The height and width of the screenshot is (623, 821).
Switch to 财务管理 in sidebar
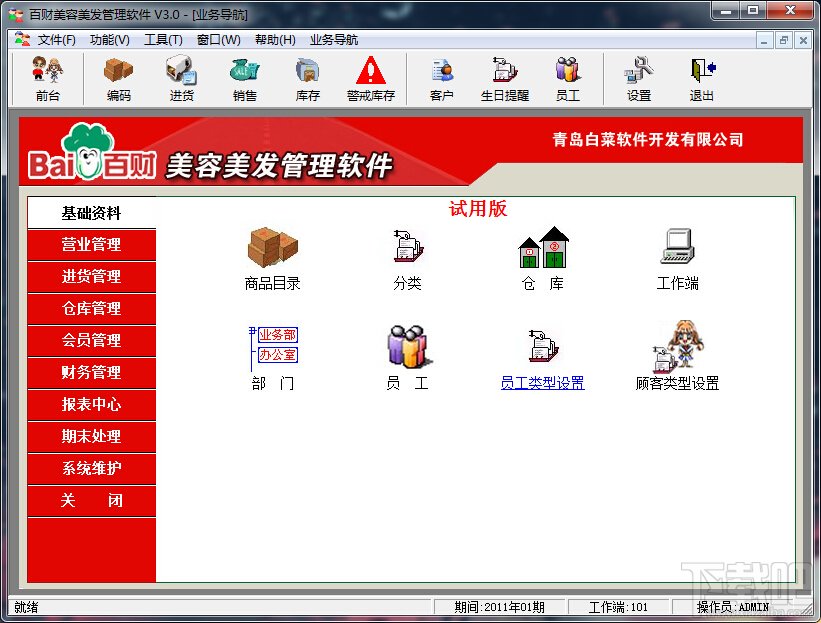(92, 372)
